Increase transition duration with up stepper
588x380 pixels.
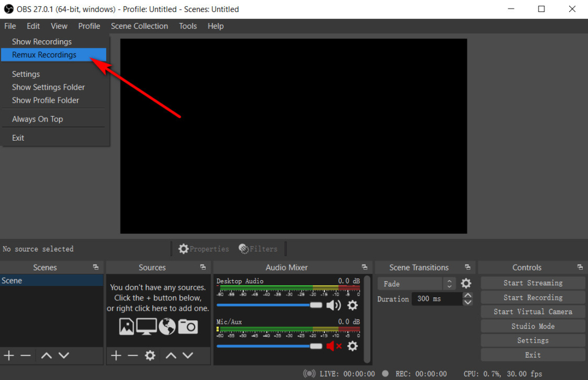pyautogui.click(x=468, y=295)
